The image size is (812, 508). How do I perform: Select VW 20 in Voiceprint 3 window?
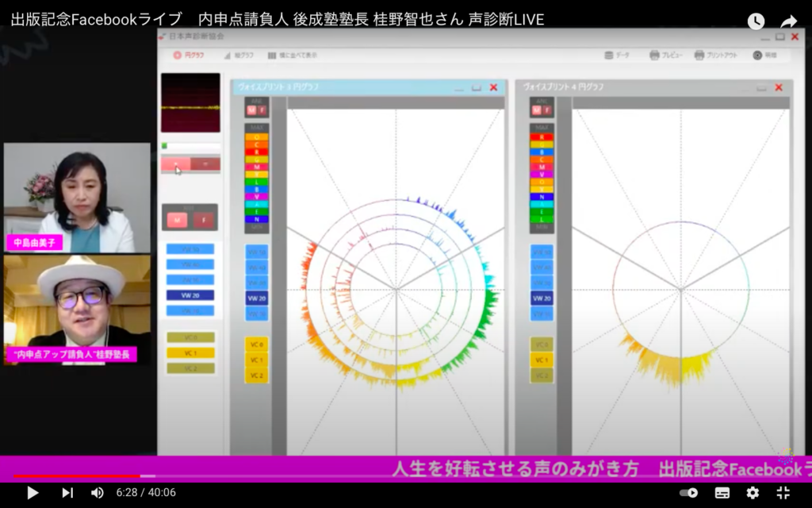click(257, 298)
